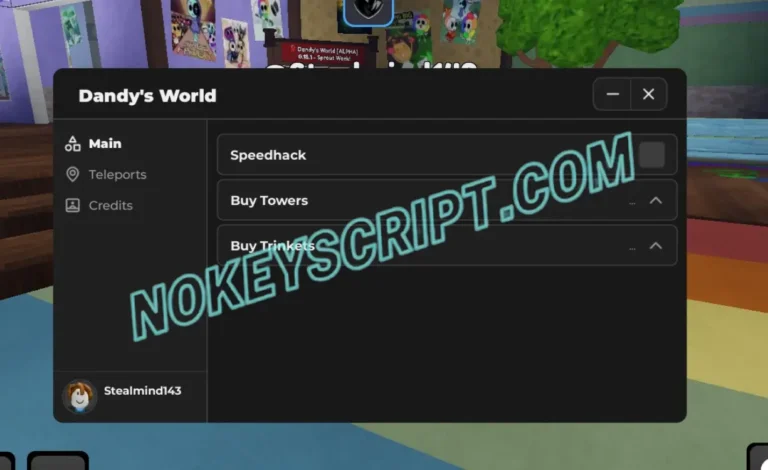Switch to the Teleports tab
This screenshot has width=768, height=470.
(106, 174)
